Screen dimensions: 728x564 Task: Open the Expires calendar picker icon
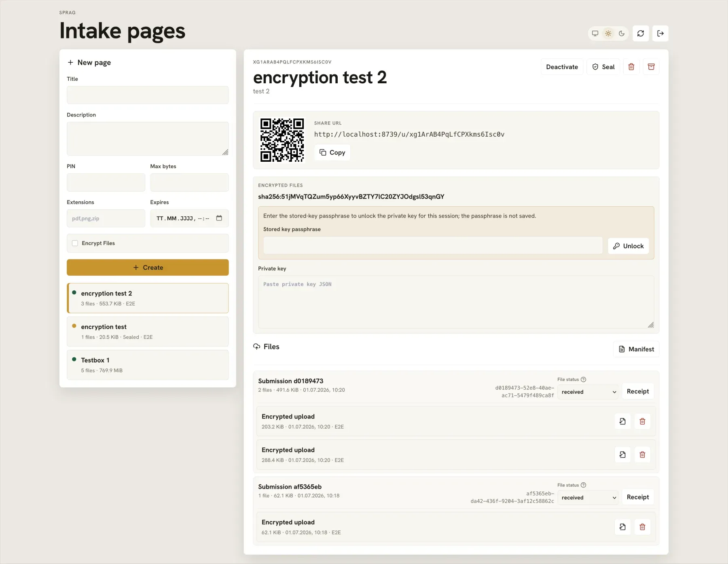tap(219, 218)
